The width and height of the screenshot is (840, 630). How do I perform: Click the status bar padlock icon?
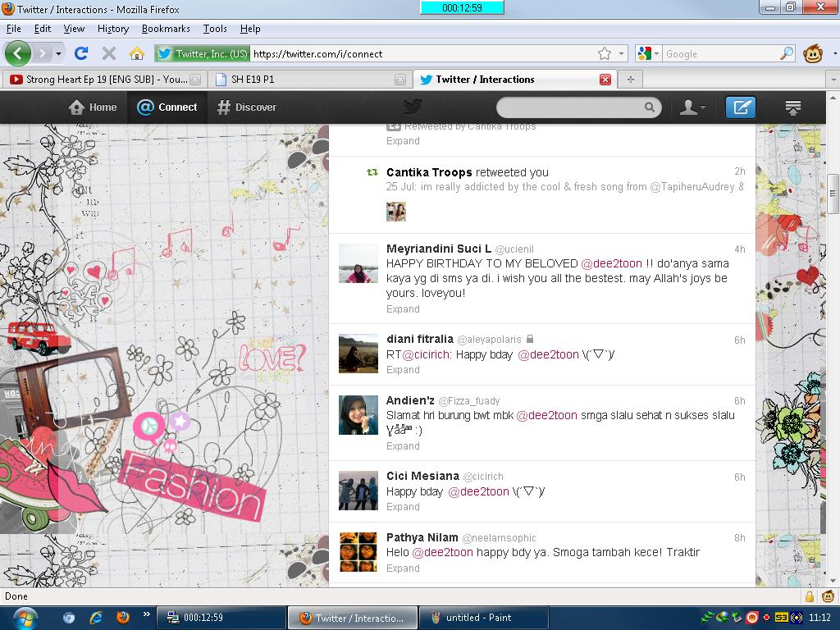coord(810,596)
